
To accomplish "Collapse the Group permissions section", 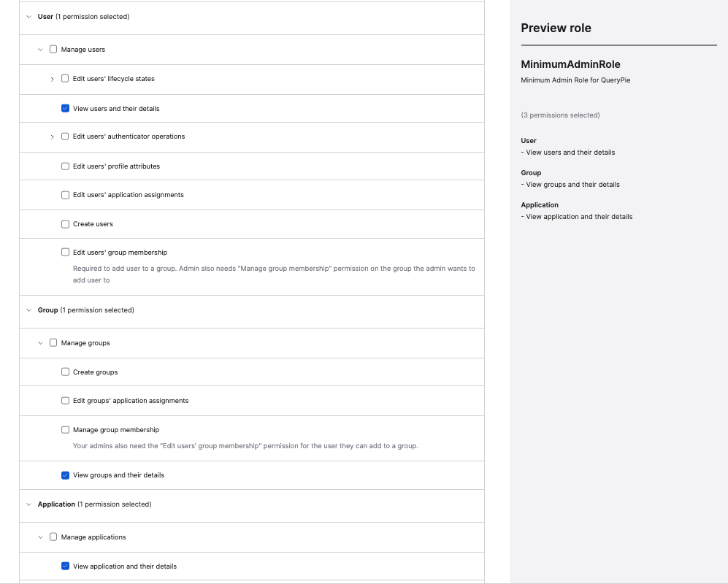I will pos(28,310).
